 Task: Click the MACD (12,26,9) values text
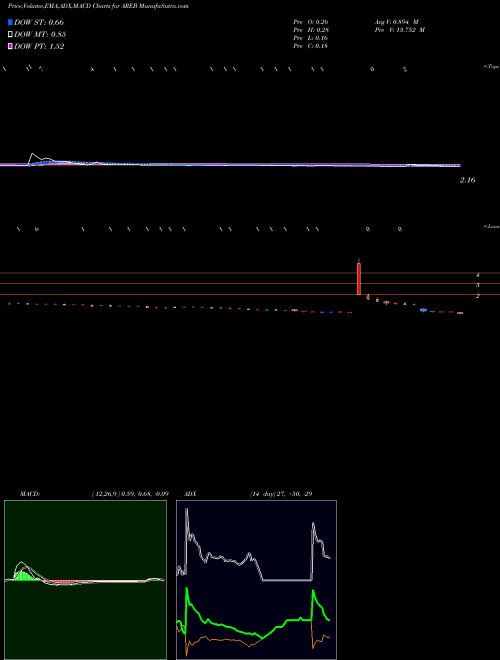pyautogui.click(x=130, y=494)
